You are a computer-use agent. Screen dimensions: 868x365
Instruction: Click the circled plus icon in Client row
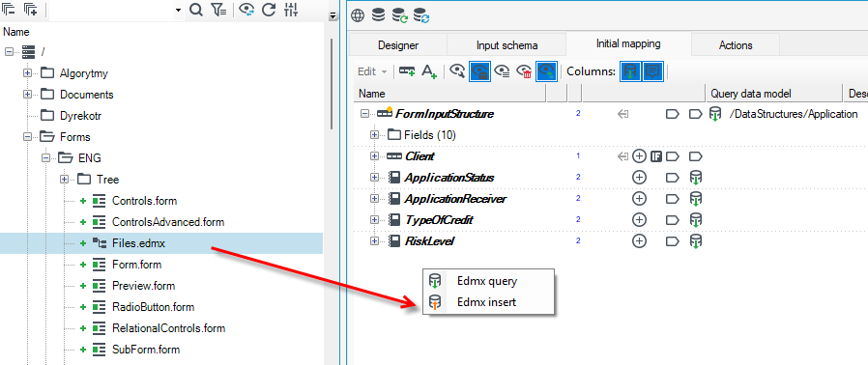click(639, 156)
